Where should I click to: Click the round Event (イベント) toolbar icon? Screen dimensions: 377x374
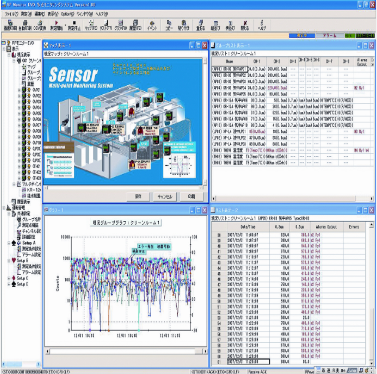pos(152,25)
